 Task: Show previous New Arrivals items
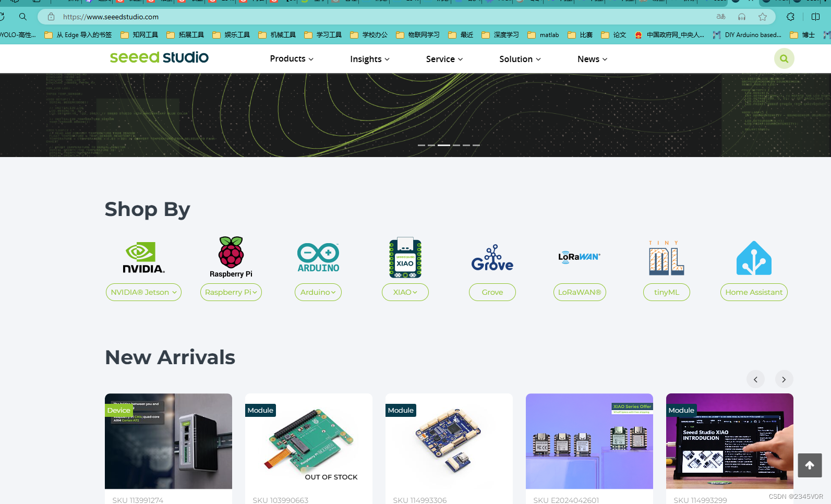pyautogui.click(x=755, y=379)
